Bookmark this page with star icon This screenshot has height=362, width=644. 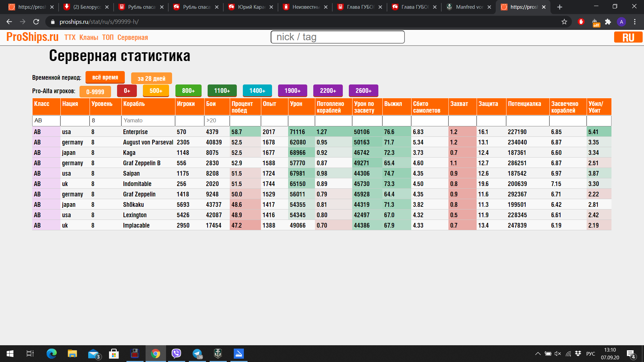tap(564, 22)
